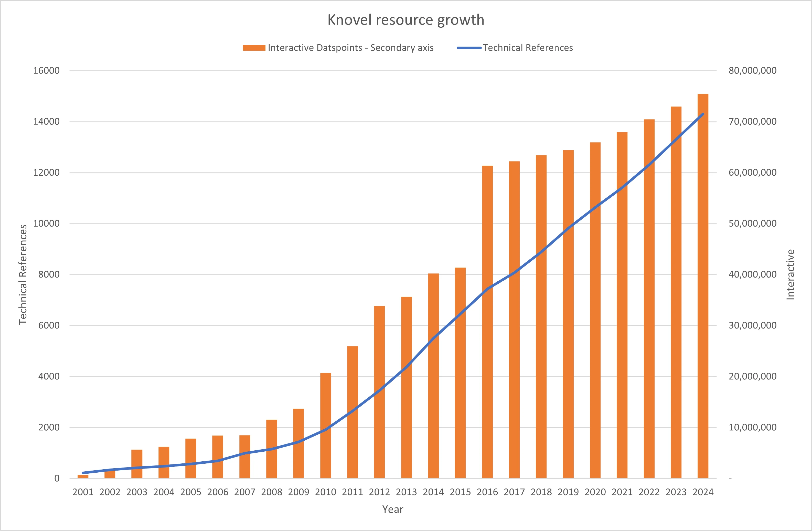Select the orange bar for 2018
The height and width of the screenshot is (531, 812).
pos(541,317)
